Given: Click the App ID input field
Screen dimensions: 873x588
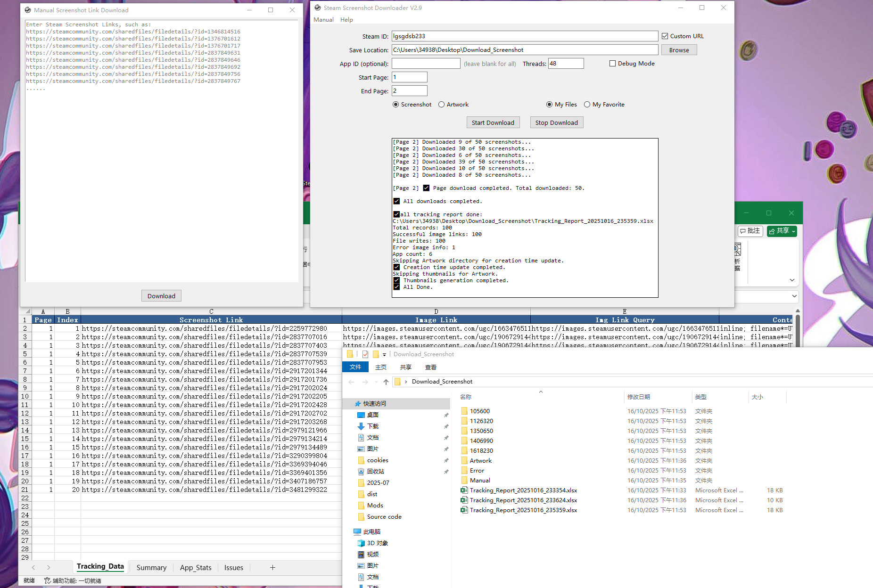Looking at the screenshot, I should pos(426,64).
